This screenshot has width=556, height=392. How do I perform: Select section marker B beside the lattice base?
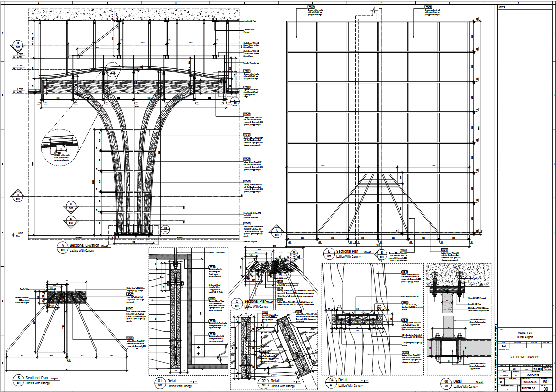71,220
